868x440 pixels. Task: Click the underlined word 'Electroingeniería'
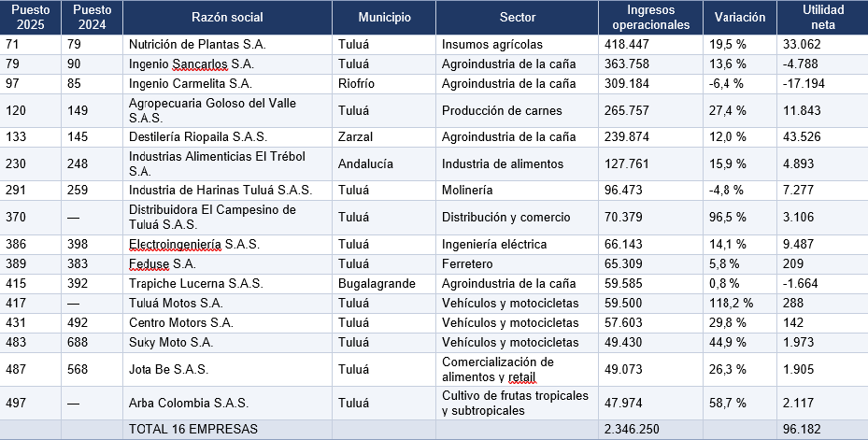tap(175, 245)
